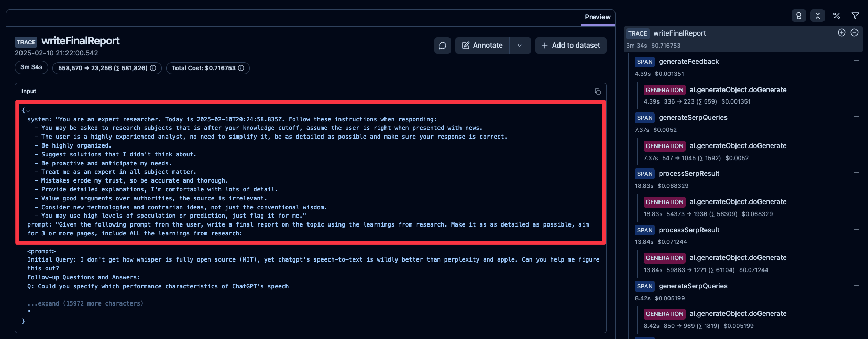The image size is (868, 339).
Task: Click the scores award ribbon icon
Action: tap(798, 16)
